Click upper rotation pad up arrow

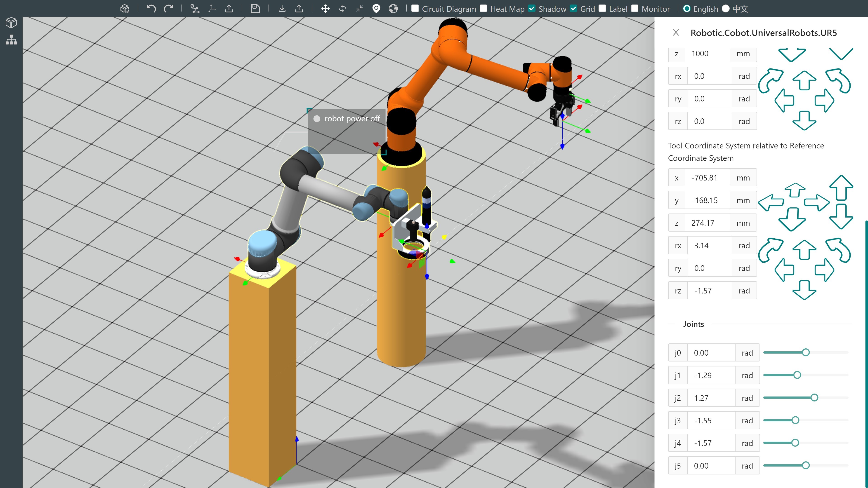(x=804, y=80)
